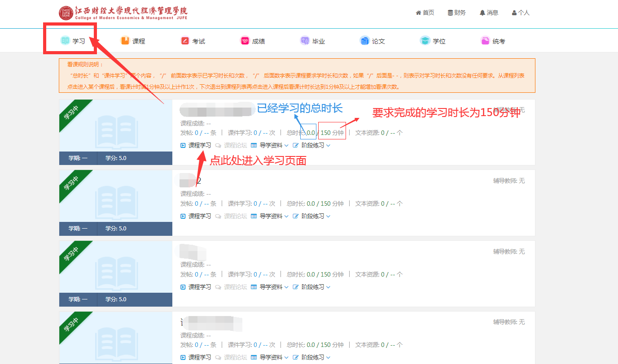Viewport: 618px width, 364px height.
Task: Click the purple 毕业 icon
Action: click(305, 41)
